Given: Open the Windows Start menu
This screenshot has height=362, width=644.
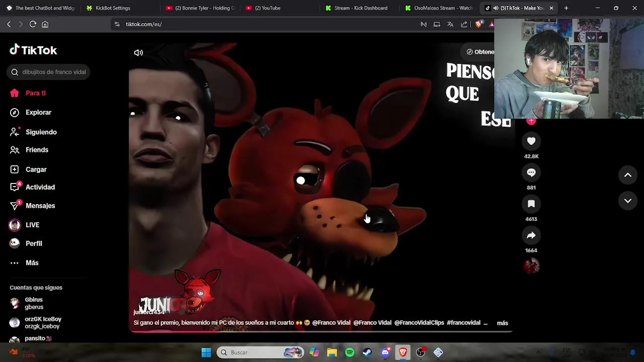Looking at the screenshot, I should 206,352.
